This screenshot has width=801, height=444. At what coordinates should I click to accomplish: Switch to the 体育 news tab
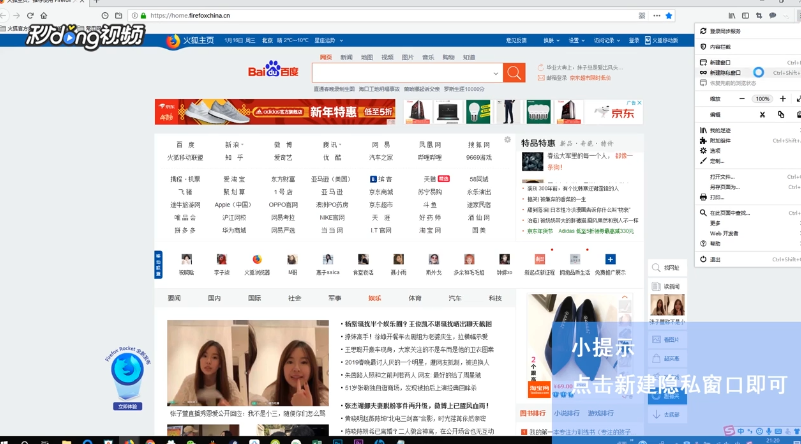415,298
